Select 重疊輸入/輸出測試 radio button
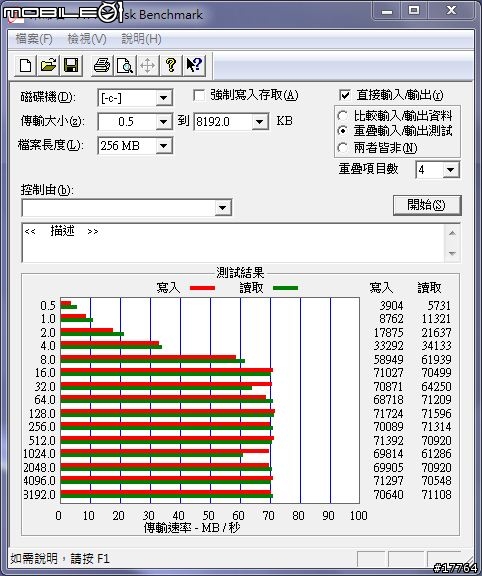 pos(342,130)
